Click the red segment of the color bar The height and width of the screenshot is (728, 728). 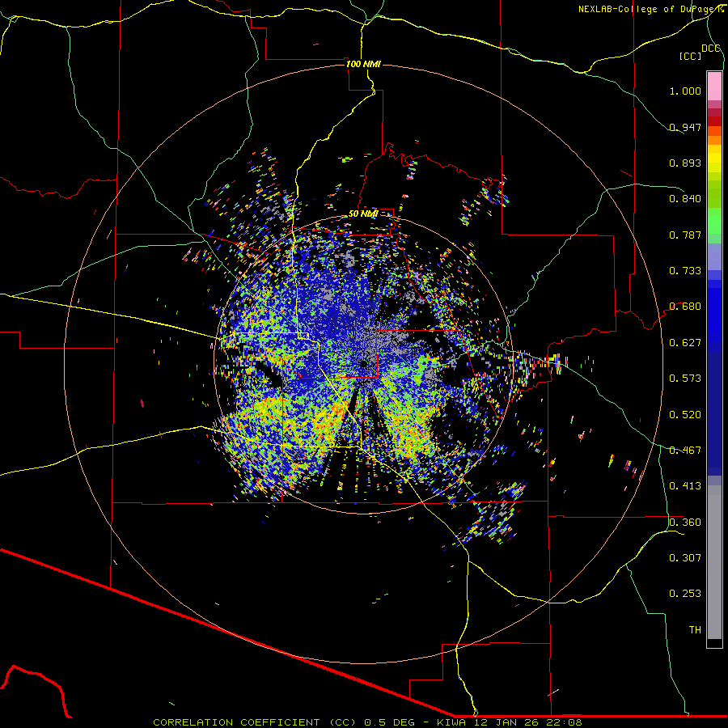point(714,121)
